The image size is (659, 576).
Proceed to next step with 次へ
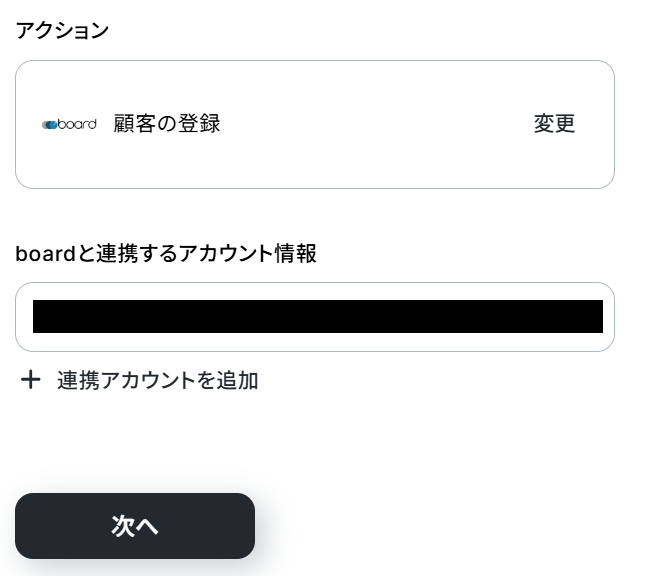(x=135, y=526)
